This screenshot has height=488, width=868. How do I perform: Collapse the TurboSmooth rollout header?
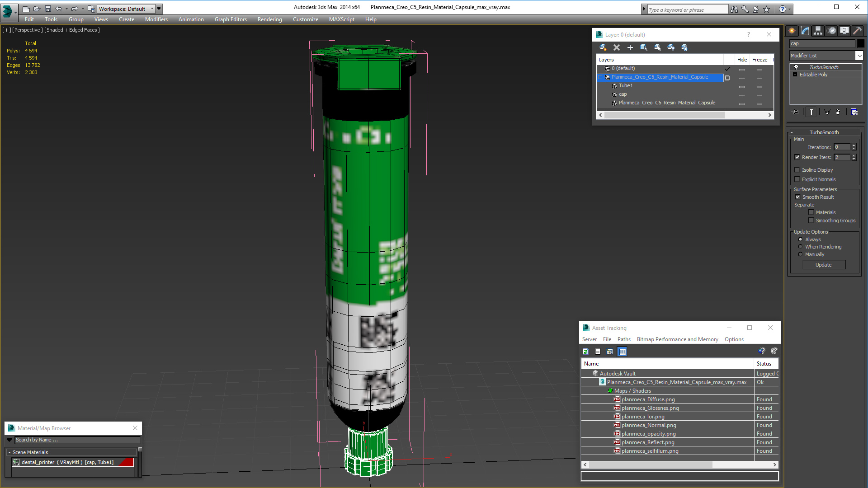click(x=824, y=132)
